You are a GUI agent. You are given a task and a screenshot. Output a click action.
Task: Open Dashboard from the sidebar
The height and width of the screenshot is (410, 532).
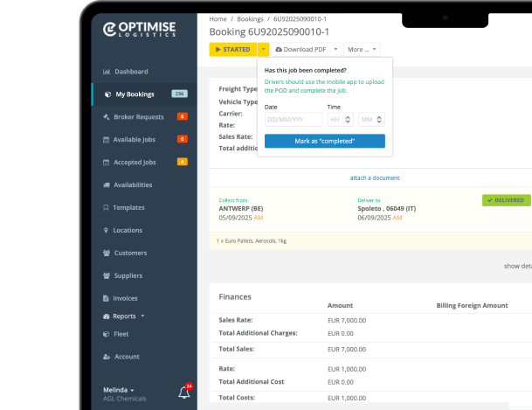131,72
